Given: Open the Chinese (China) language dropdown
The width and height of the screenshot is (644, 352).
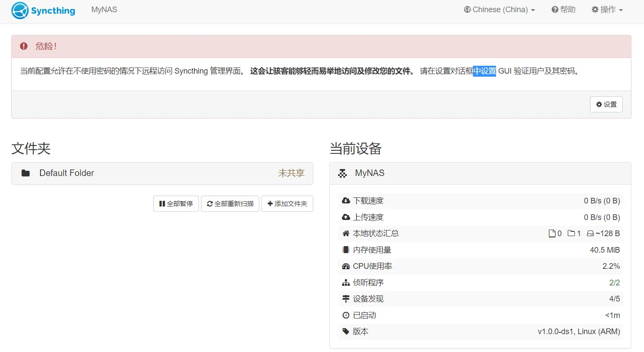Looking at the screenshot, I should (x=500, y=10).
